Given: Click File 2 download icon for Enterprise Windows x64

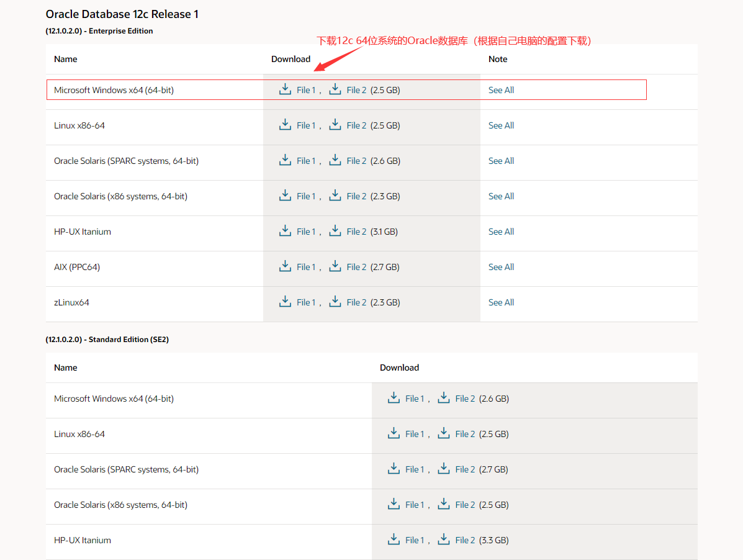Looking at the screenshot, I should [335, 89].
